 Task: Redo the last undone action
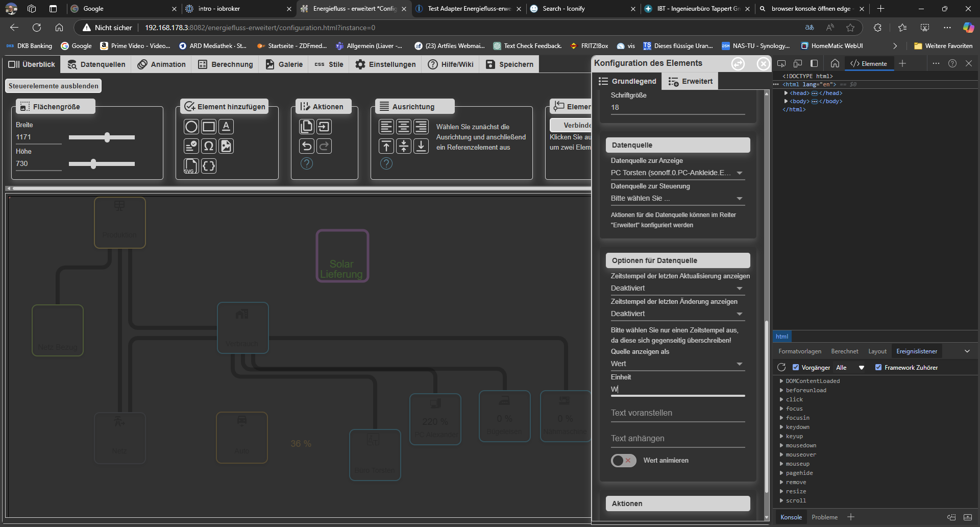coord(324,146)
